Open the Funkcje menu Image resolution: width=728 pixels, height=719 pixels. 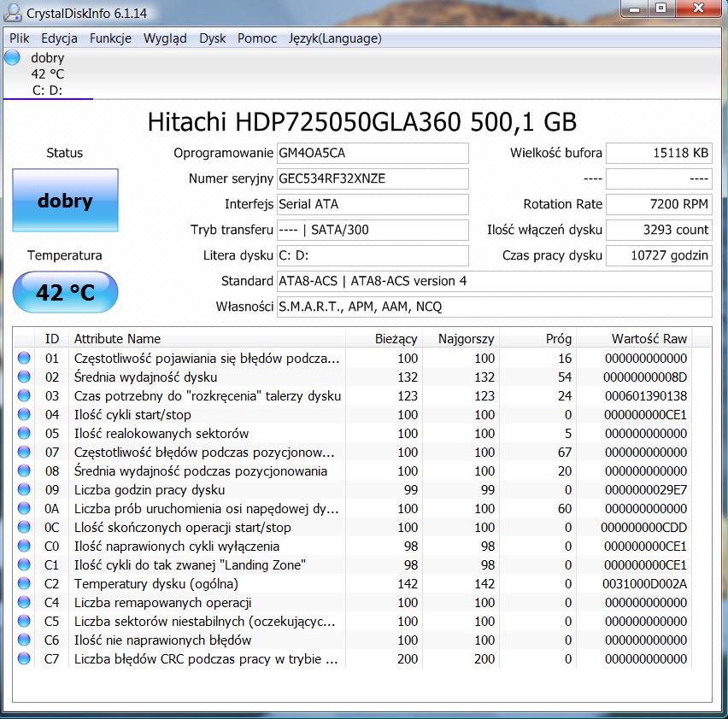click(x=110, y=38)
